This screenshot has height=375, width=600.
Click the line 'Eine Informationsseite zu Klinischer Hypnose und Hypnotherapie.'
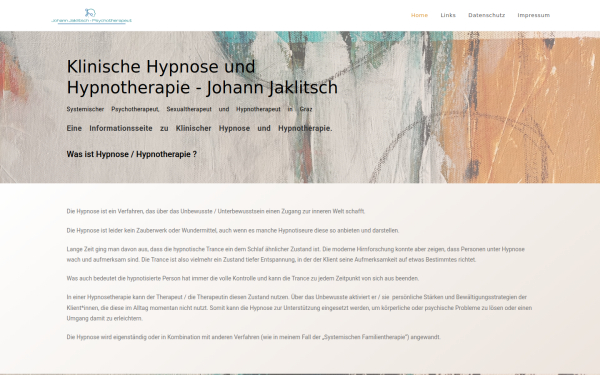click(x=199, y=128)
